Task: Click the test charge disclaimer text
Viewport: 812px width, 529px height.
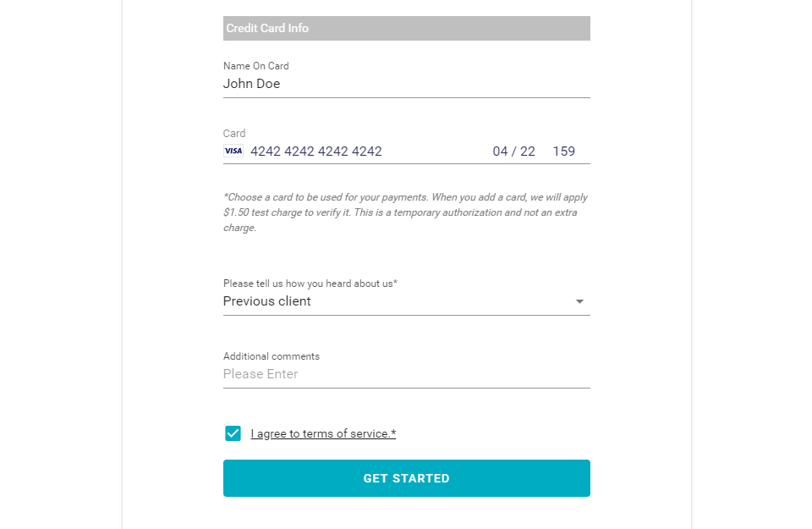Action: 404,212
